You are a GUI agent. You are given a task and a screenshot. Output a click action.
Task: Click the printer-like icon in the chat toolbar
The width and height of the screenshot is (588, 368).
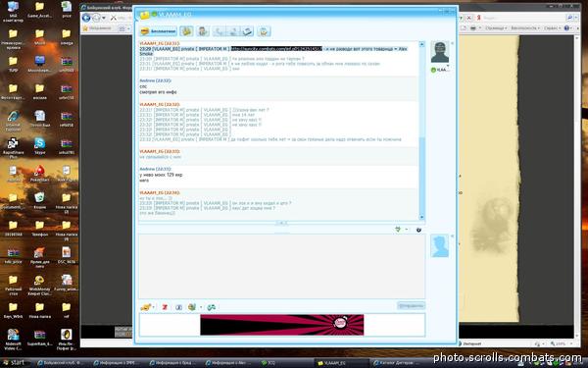247,31
